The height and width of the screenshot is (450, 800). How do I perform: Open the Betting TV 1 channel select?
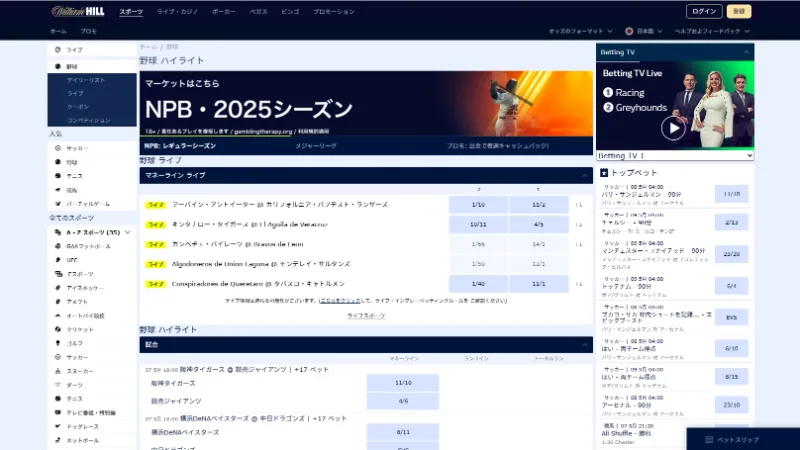click(675, 156)
